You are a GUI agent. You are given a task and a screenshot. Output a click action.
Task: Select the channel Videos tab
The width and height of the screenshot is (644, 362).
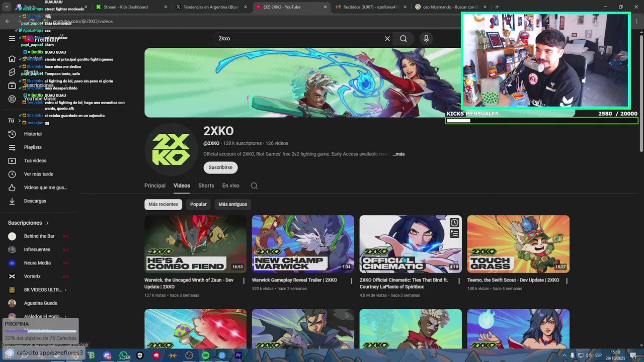coord(182,186)
